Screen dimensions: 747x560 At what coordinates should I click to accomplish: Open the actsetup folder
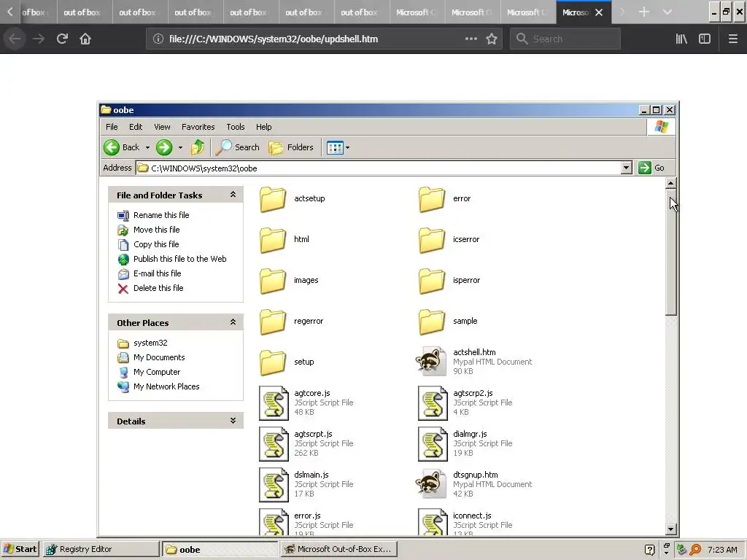[293, 198]
